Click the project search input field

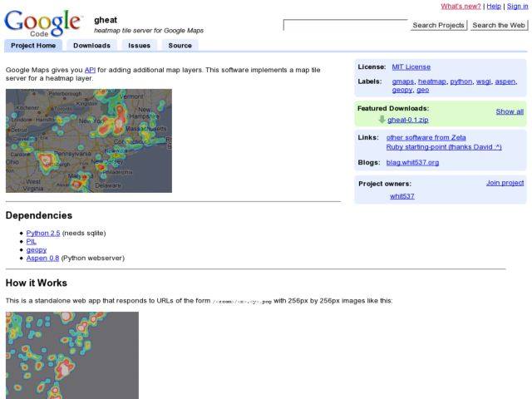[x=345, y=25]
